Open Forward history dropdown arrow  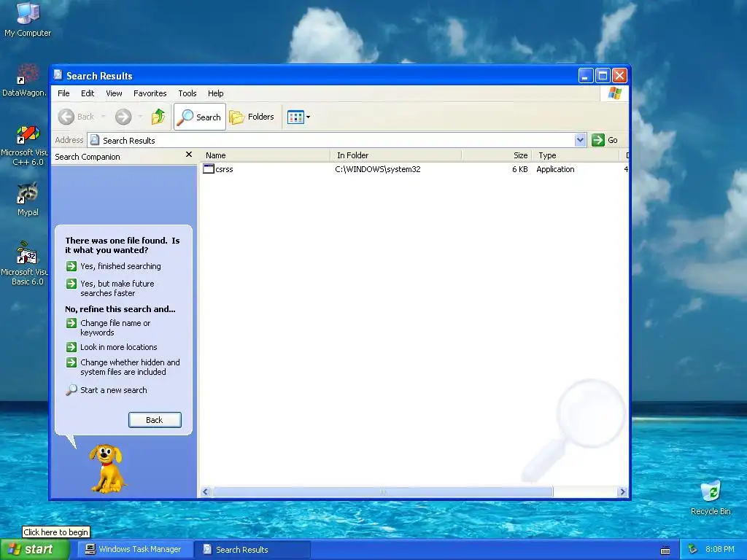pyautogui.click(x=140, y=117)
